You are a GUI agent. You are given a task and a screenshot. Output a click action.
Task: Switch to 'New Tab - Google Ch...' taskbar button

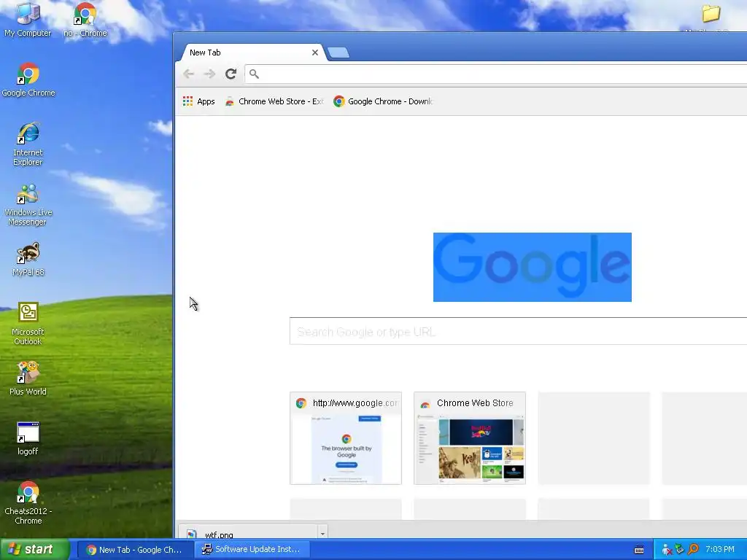click(135, 550)
